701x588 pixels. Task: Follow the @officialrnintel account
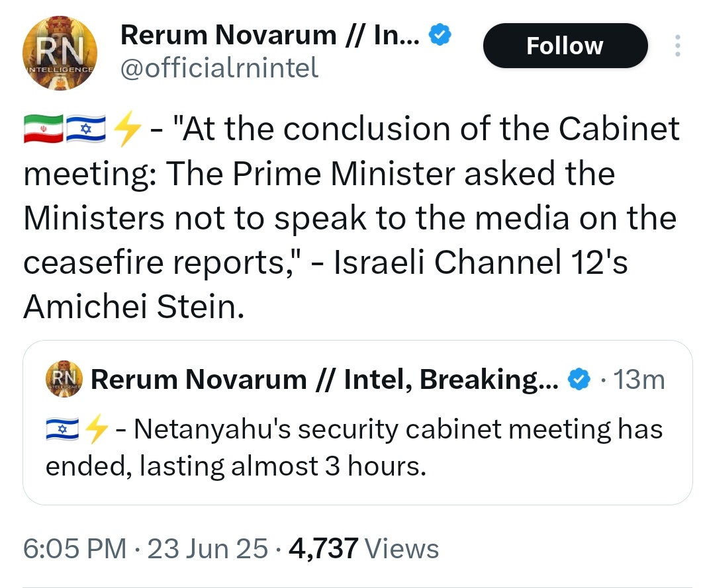[x=565, y=46]
